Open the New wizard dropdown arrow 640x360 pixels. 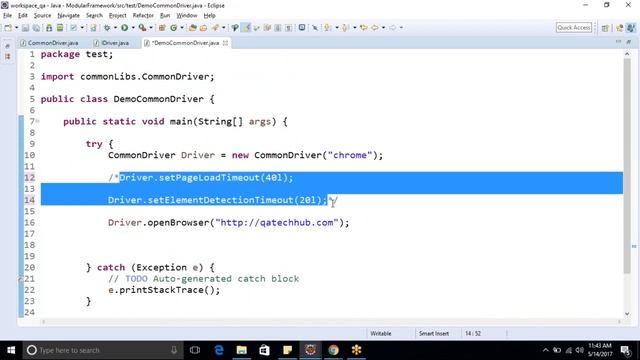coord(16,28)
